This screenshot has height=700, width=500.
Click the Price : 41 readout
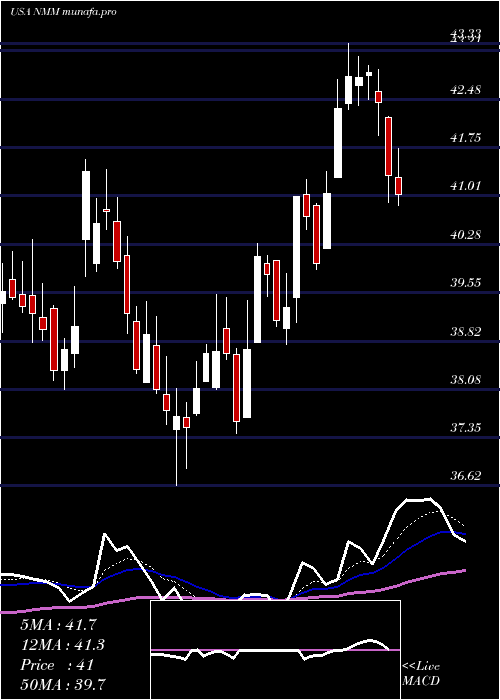(x=57, y=665)
